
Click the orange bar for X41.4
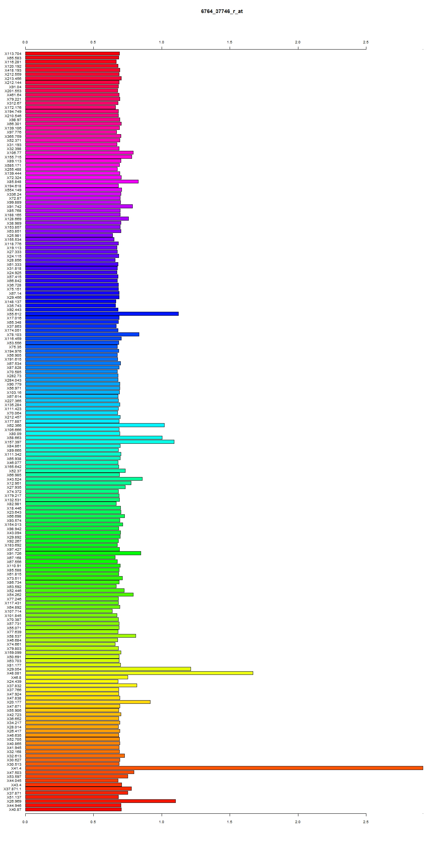(x=224, y=768)
